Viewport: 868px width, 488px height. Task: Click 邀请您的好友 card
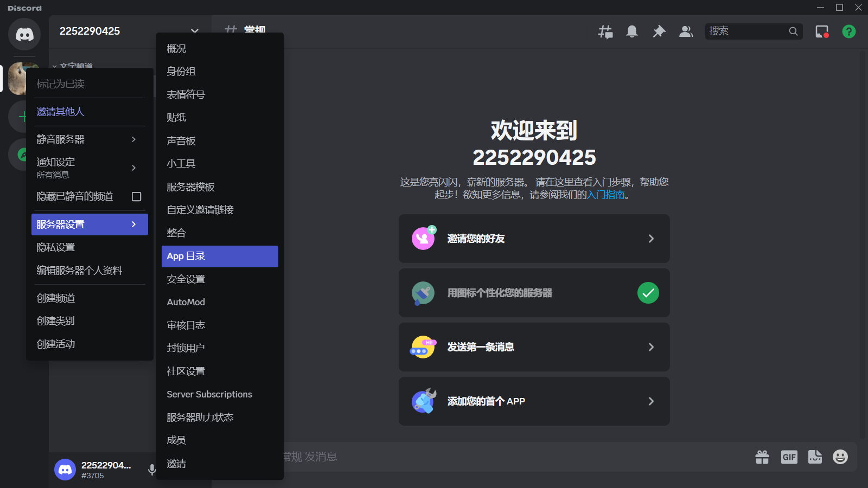[534, 239]
